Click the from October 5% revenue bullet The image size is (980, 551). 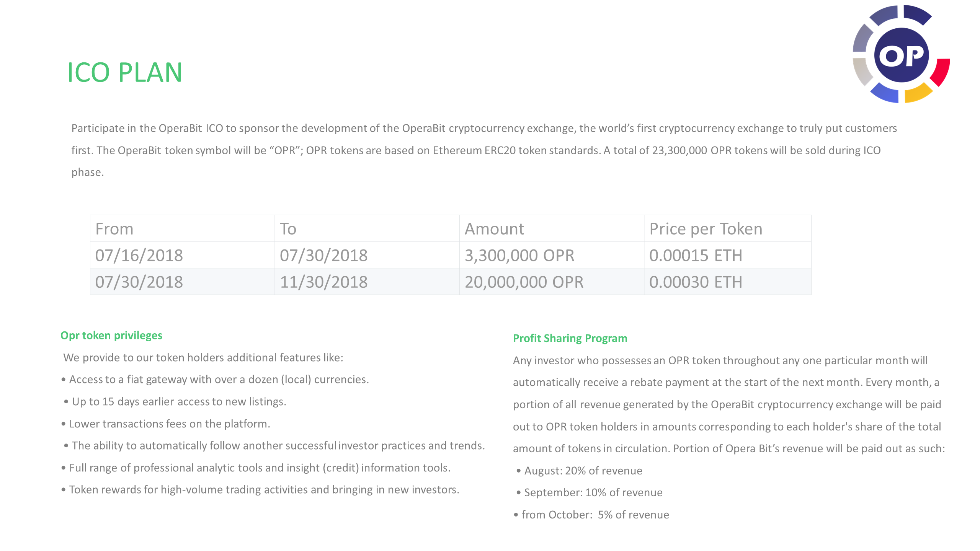click(591, 515)
